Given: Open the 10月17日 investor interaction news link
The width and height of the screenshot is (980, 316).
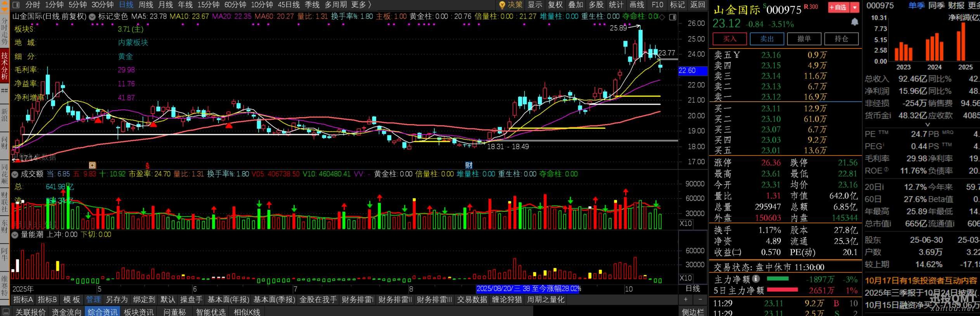Looking at the screenshot, I should coord(921,280).
